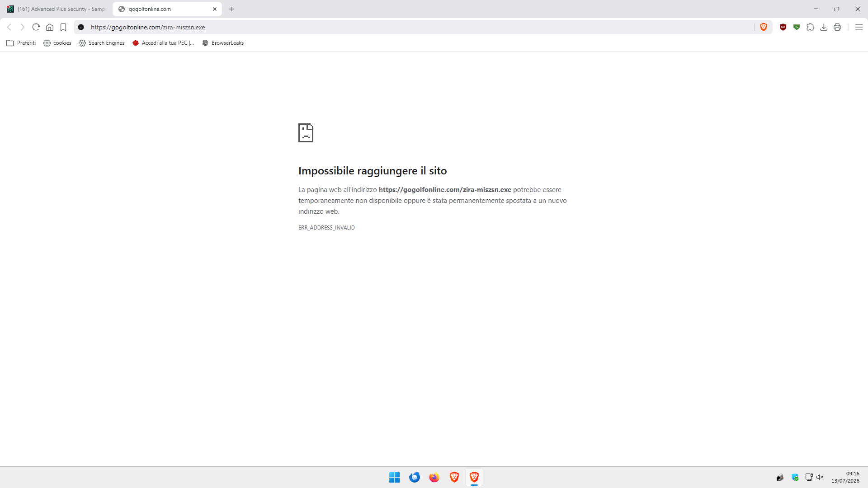Open a new tab with plus button
The width and height of the screenshot is (868, 488).
(231, 9)
